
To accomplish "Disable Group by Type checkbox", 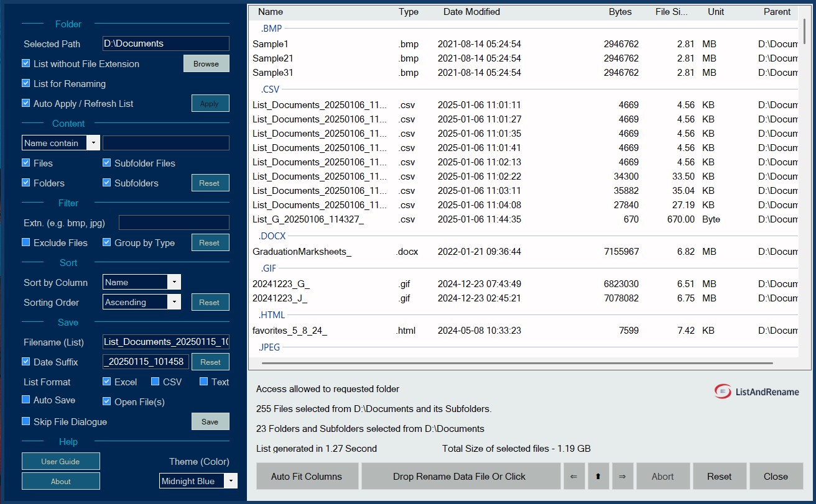I will click(107, 242).
